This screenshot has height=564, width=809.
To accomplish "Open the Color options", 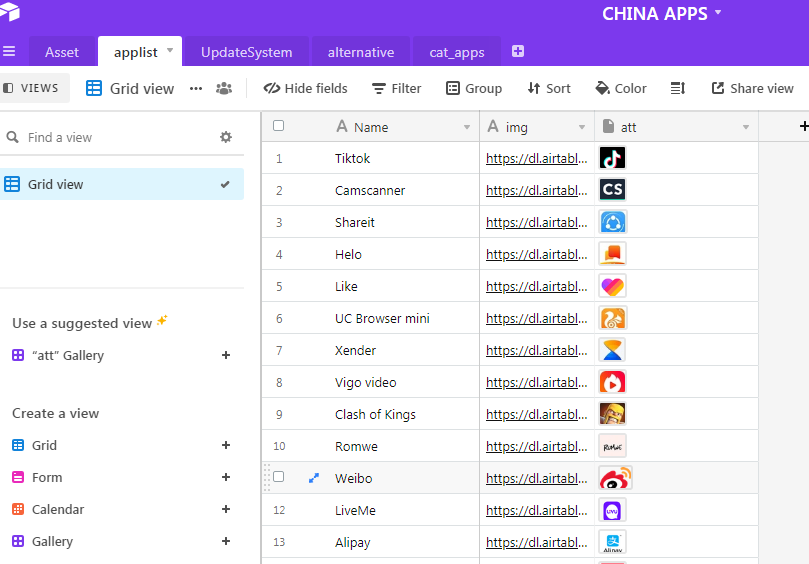I will click(x=621, y=88).
